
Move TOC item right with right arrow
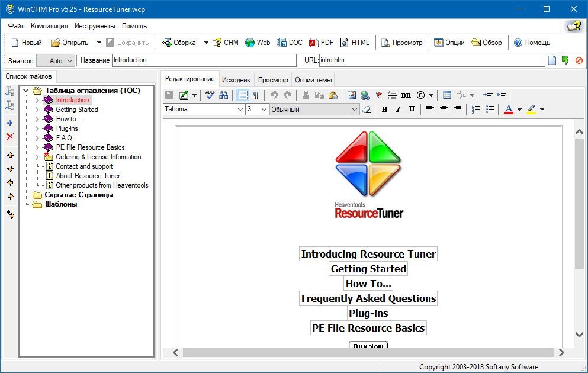point(10,196)
